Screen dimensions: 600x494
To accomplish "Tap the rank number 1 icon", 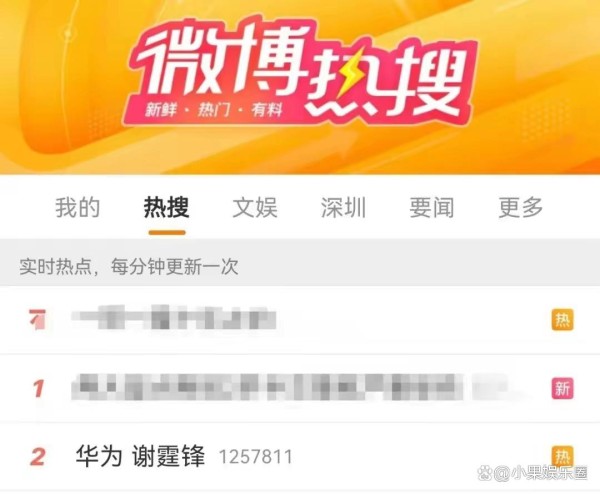I will tap(38, 388).
